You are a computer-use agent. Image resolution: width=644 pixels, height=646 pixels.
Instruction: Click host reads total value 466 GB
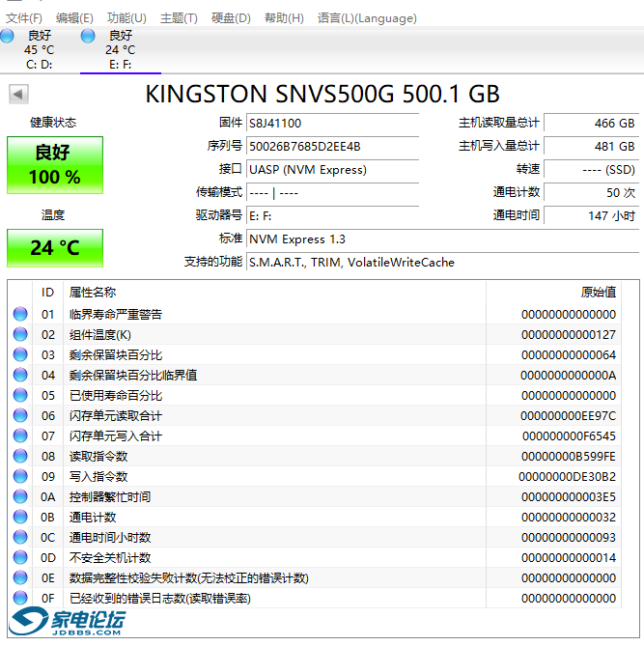[591, 124]
